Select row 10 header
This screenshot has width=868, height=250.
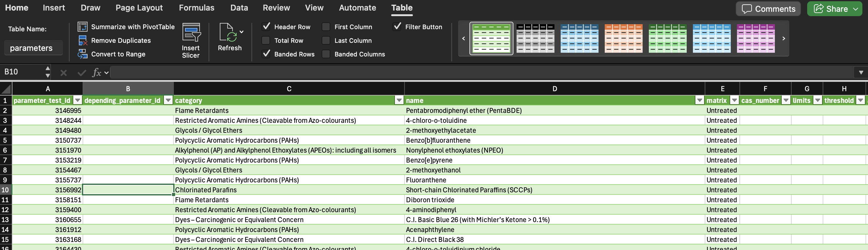pyautogui.click(x=5, y=190)
